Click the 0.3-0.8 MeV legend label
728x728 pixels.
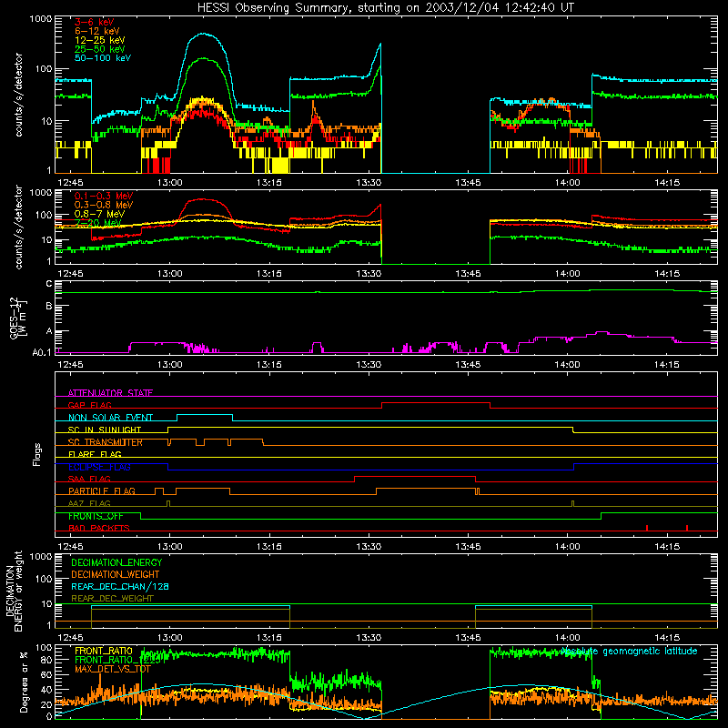point(104,205)
